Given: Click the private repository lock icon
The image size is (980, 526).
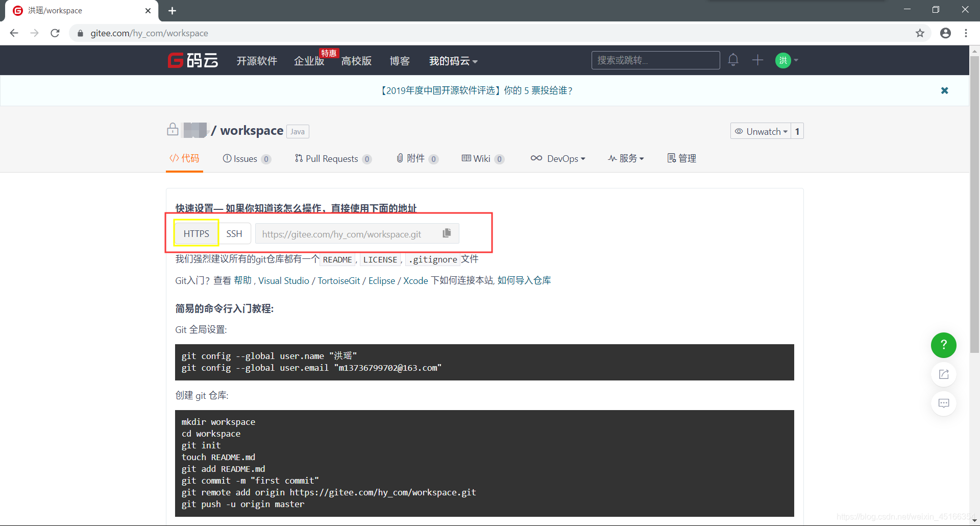Looking at the screenshot, I should 173,130.
